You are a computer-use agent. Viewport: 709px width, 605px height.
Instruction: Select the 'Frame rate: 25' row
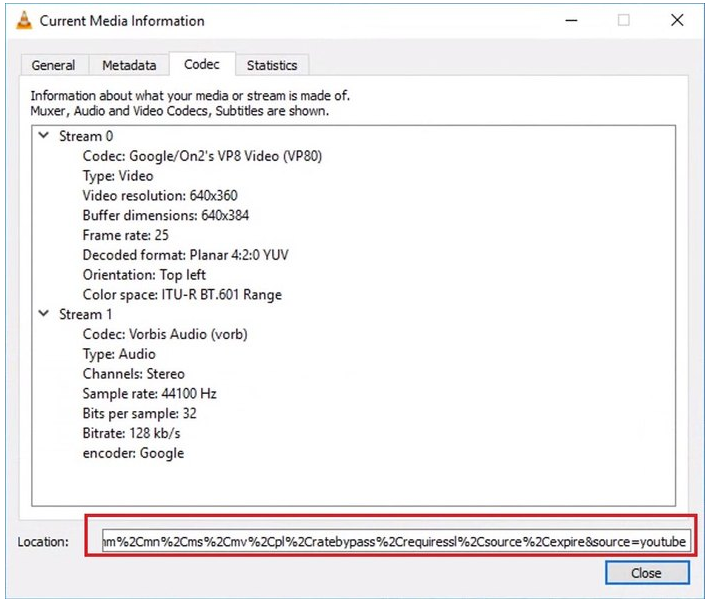click(126, 235)
